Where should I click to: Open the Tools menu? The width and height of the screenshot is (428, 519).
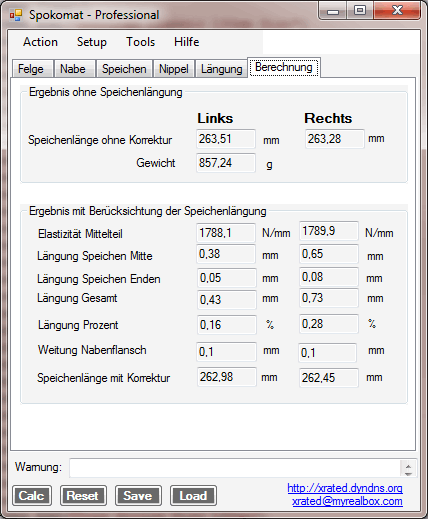coord(140,42)
